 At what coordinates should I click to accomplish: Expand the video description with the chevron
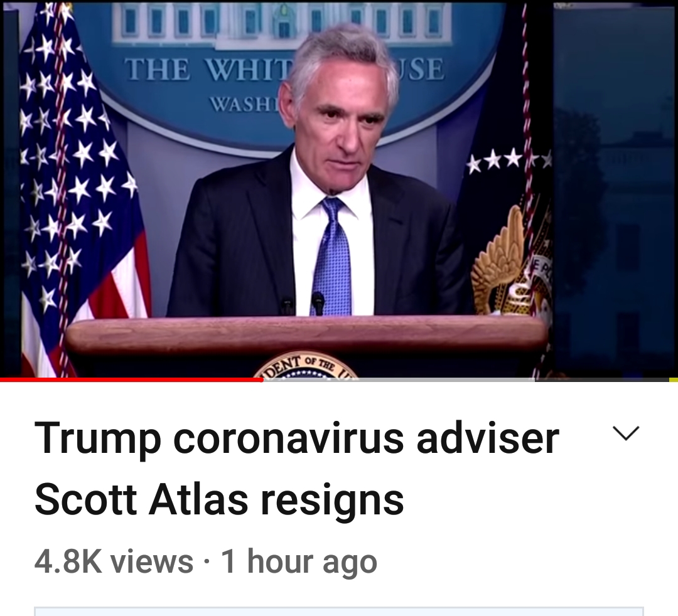(626, 433)
